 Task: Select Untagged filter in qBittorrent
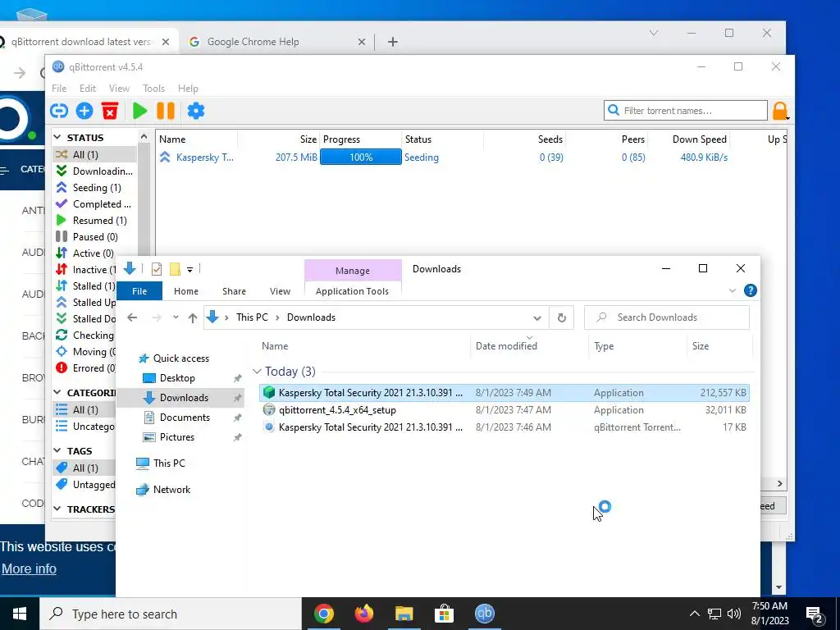pos(84,484)
